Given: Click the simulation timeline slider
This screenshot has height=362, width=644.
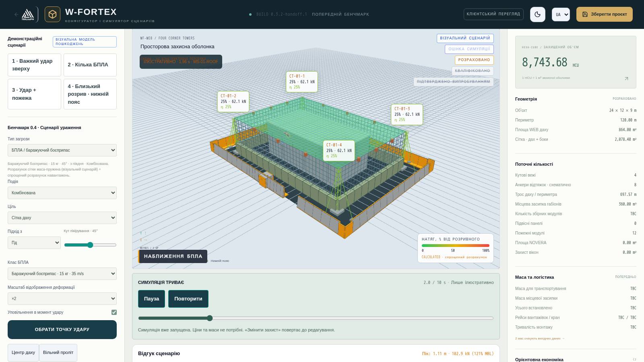Looking at the screenshot, I should point(316,318).
